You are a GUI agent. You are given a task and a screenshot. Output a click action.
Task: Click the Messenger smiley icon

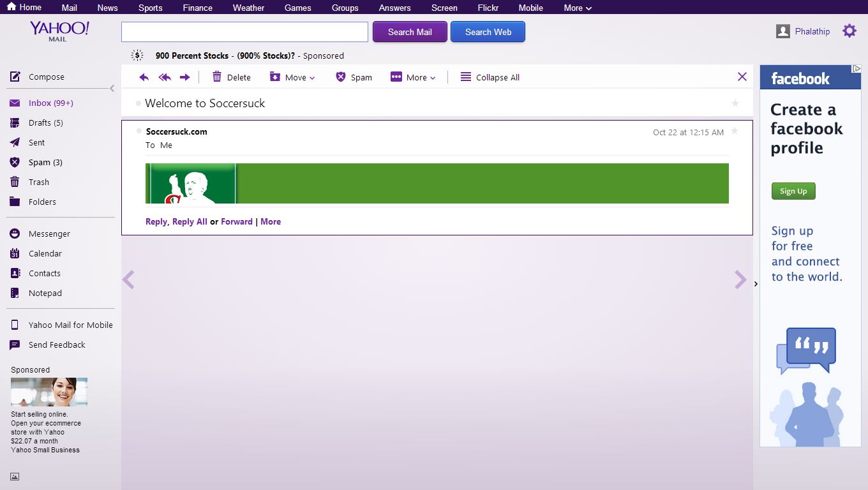point(15,234)
